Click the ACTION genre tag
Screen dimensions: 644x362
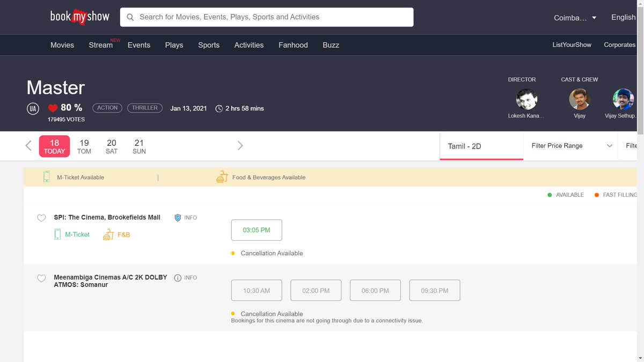[107, 108]
